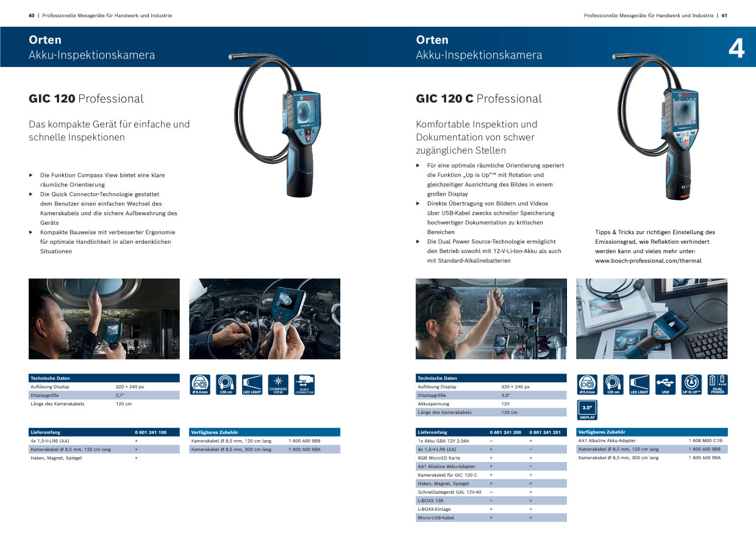The height and width of the screenshot is (534, 756).
Task: Click the 120 cm cable icon on page 41
Action: click(613, 385)
